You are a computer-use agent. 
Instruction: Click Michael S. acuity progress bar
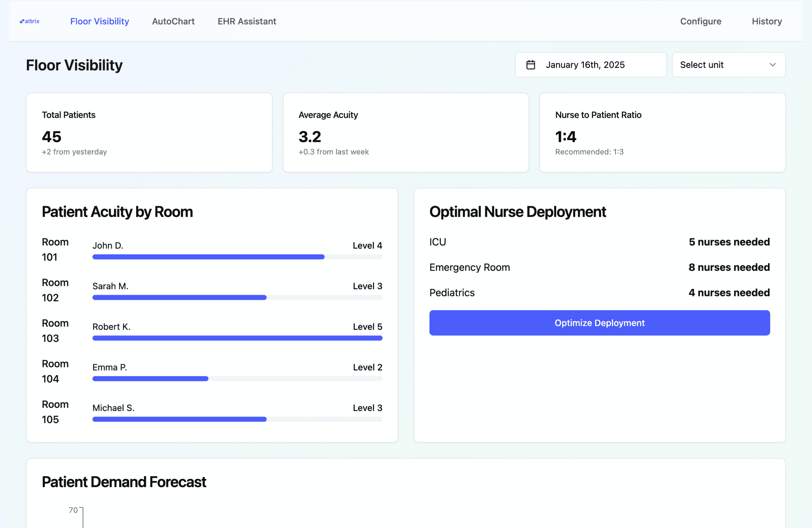point(238,419)
